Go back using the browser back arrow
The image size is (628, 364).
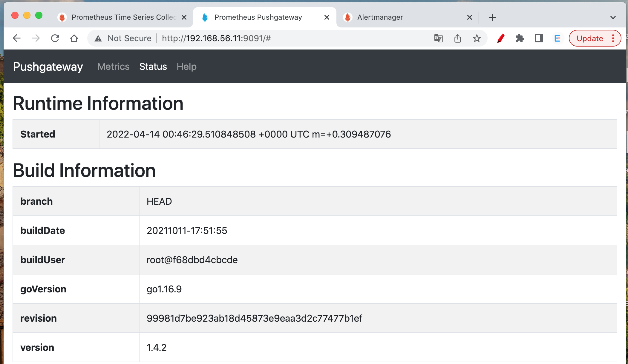coord(17,38)
